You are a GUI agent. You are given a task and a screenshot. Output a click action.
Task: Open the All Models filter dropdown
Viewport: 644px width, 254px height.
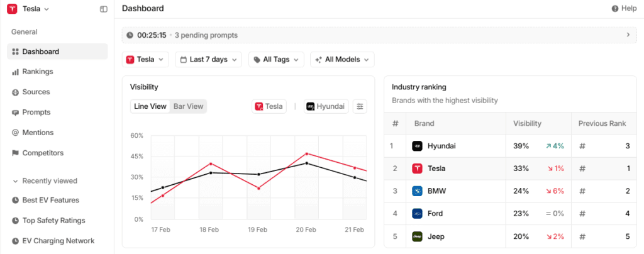(342, 60)
